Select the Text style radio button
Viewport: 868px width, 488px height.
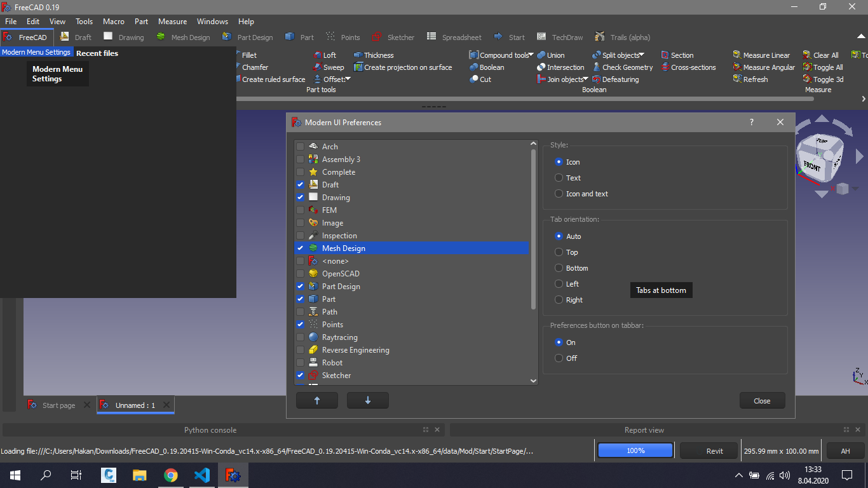(x=559, y=178)
